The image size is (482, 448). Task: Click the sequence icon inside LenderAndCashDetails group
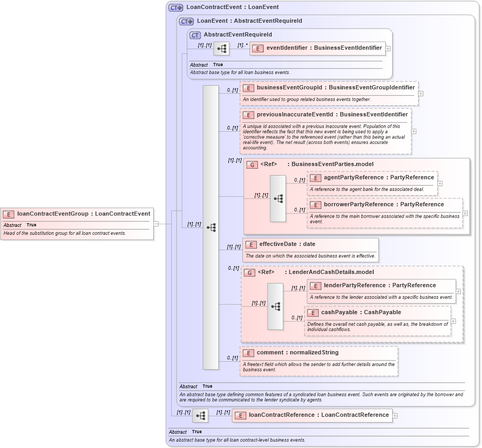coord(275,306)
